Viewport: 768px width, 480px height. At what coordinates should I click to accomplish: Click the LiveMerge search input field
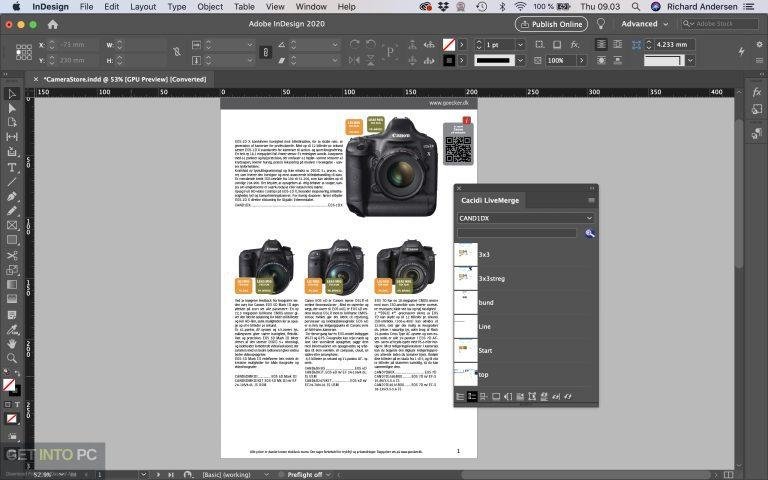point(518,233)
